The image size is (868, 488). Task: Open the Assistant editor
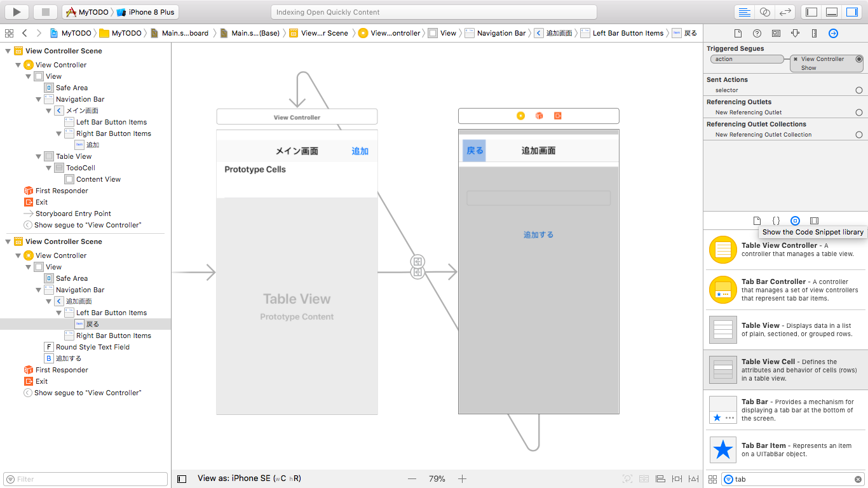coord(765,11)
